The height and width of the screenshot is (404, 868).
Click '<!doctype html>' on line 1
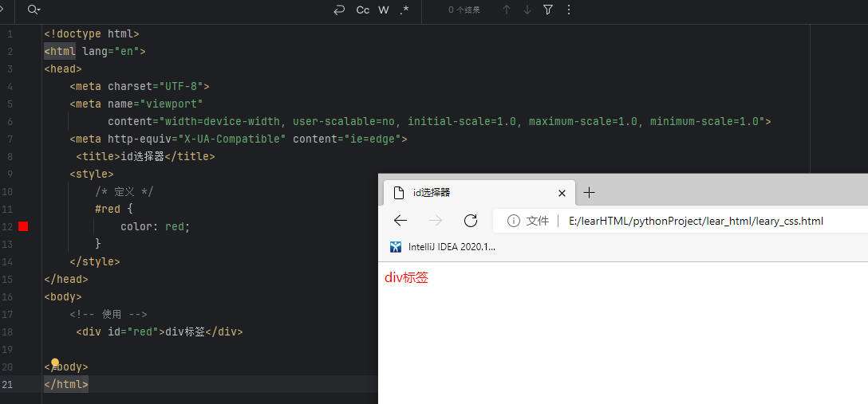click(x=92, y=33)
